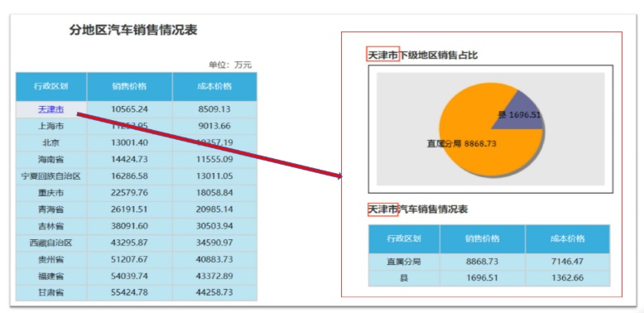Viewport: 644px width, 313px height.
Task: Click 销售价格 header in right detail table
Action: coord(483,238)
